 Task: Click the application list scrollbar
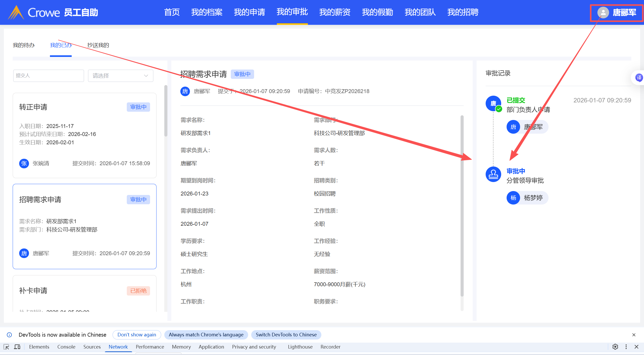point(166,111)
